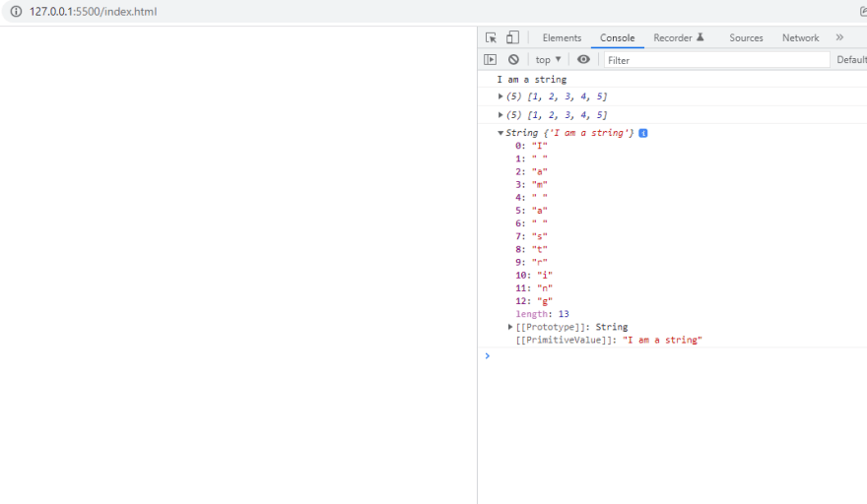
Task: Select the 'I am a string' log message
Action: pyautogui.click(x=531, y=80)
